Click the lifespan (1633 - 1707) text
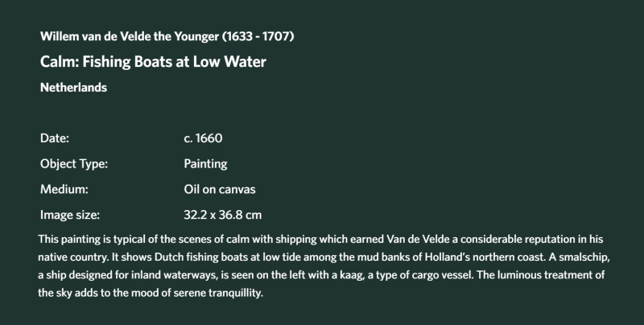Image resolution: width=644 pixels, height=325 pixels. tap(258, 36)
